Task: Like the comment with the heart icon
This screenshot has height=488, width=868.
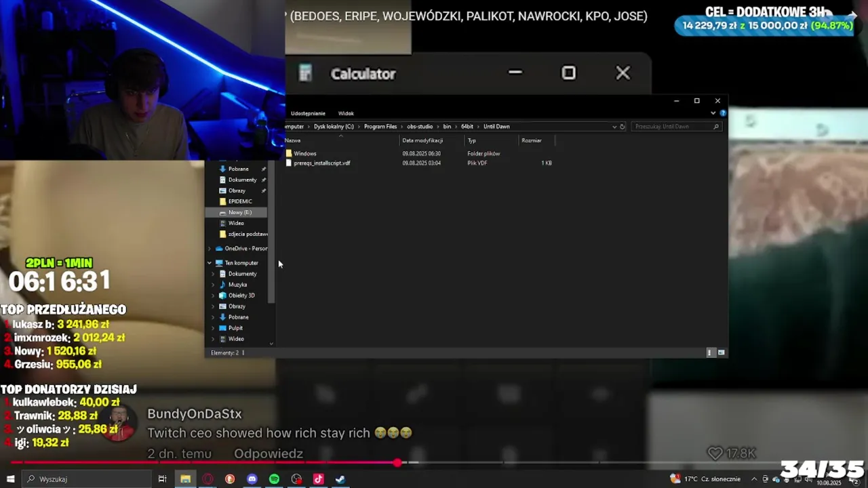Action: pos(715,453)
